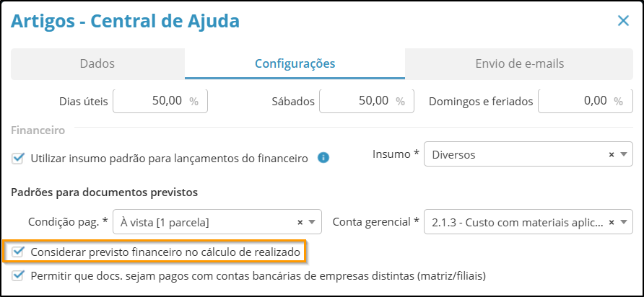The width and height of the screenshot is (644, 297).
Task: Select the Configurações tab
Action: (x=295, y=64)
